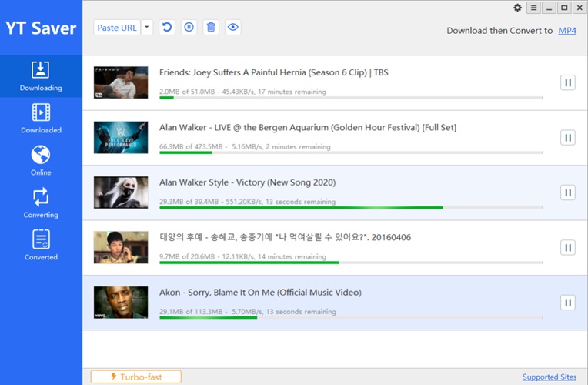Click the status '29.3MB of 39.4MB'
588x385 pixels.
[x=189, y=202]
